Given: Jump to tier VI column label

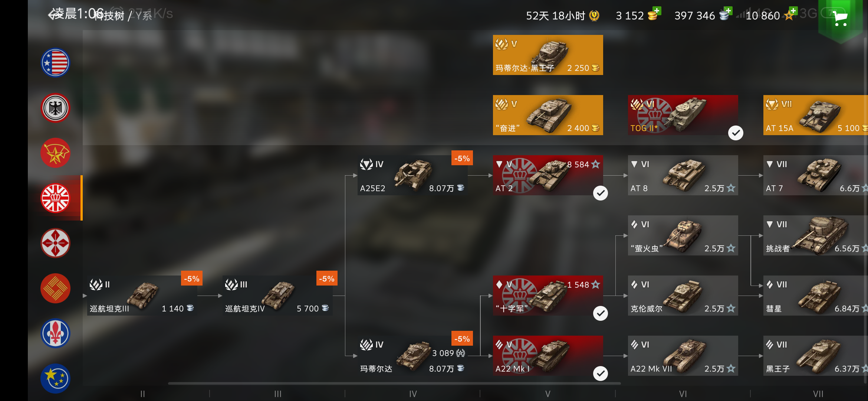Looking at the screenshot, I should click(683, 394).
